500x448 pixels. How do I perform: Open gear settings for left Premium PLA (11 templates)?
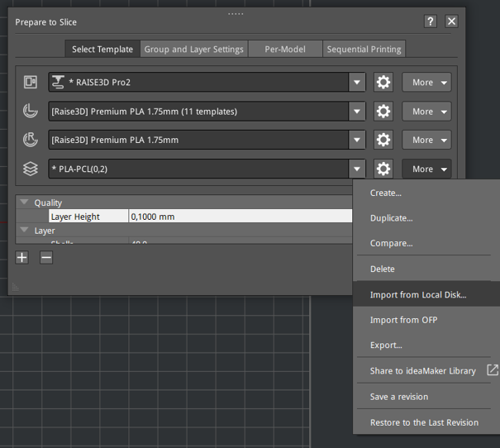[383, 112]
